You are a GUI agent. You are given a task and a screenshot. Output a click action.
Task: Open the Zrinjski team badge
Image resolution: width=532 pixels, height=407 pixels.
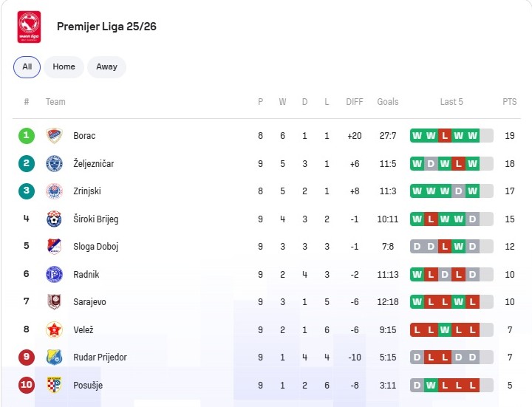click(54, 191)
